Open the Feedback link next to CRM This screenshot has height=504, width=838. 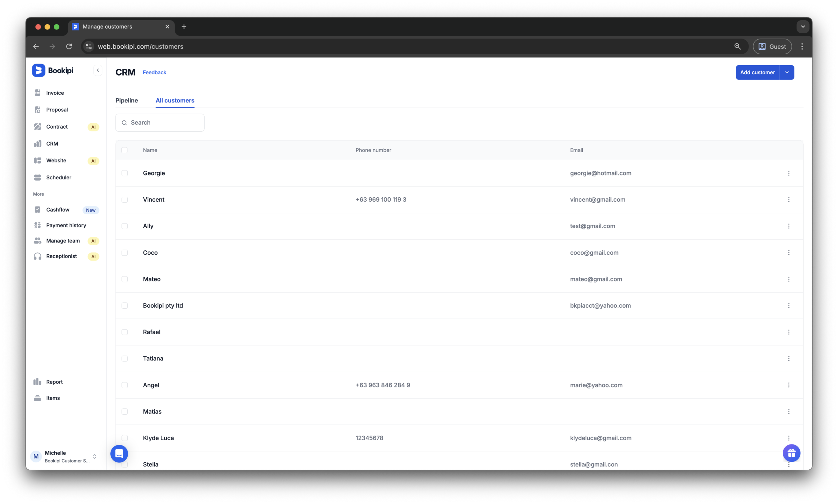tap(154, 72)
